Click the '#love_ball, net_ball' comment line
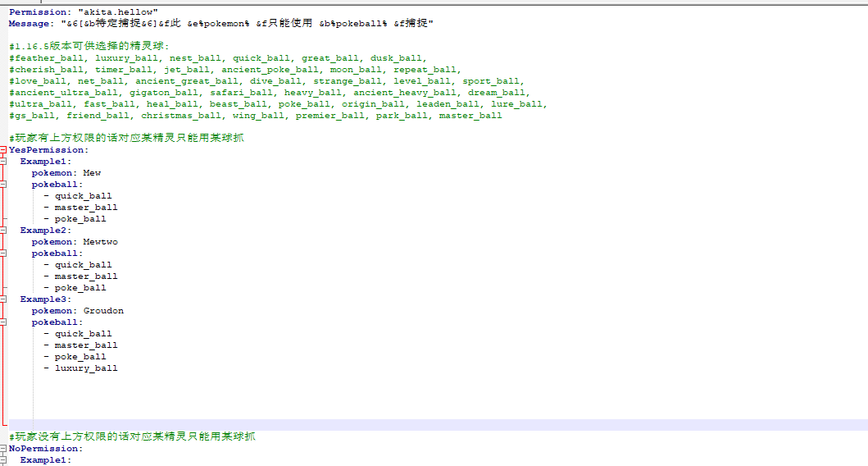This screenshot has width=868, height=466. pyautogui.click(x=267, y=81)
